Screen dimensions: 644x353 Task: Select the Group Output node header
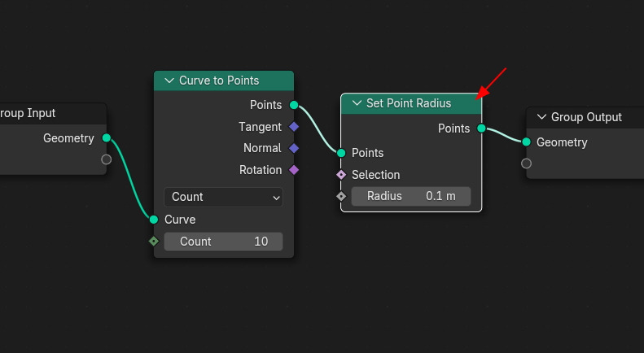coord(585,117)
